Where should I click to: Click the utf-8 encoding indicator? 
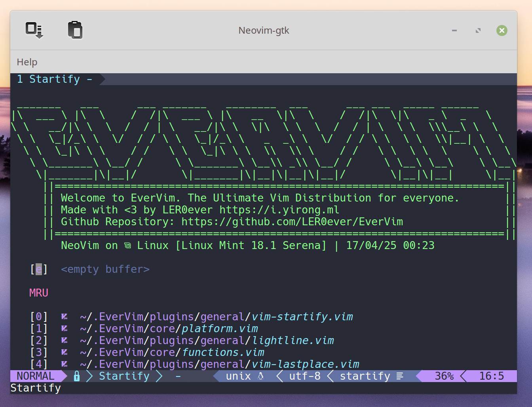pyautogui.click(x=305, y=376)
